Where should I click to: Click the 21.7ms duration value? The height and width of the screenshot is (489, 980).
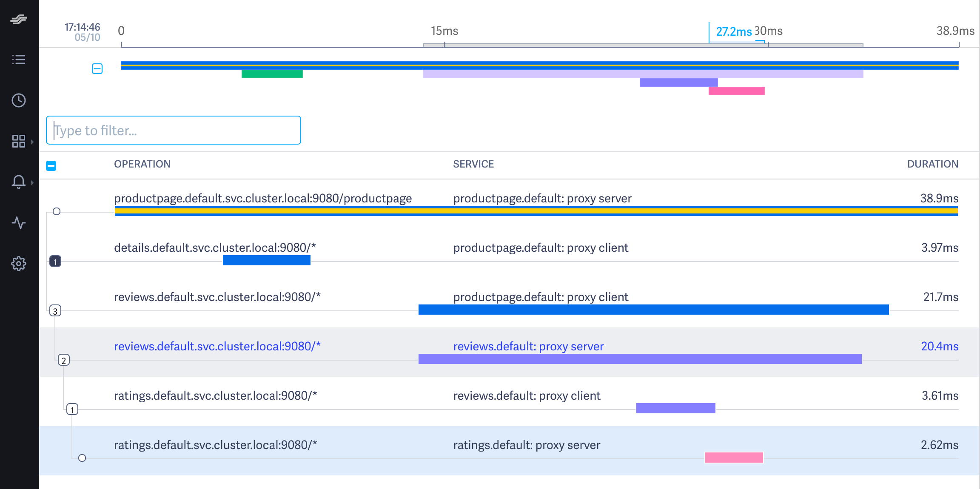(x=940, y=297)
